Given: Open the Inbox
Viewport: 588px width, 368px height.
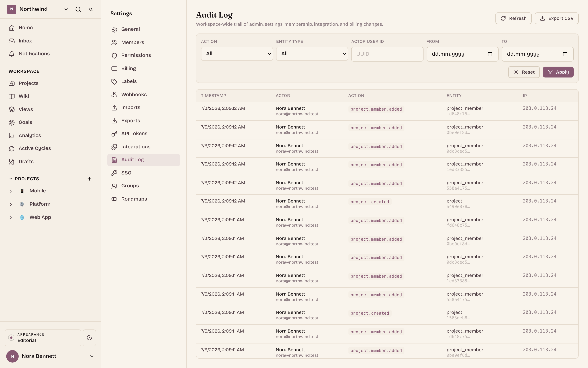Looking at the screenshot, I should [50, 41].
